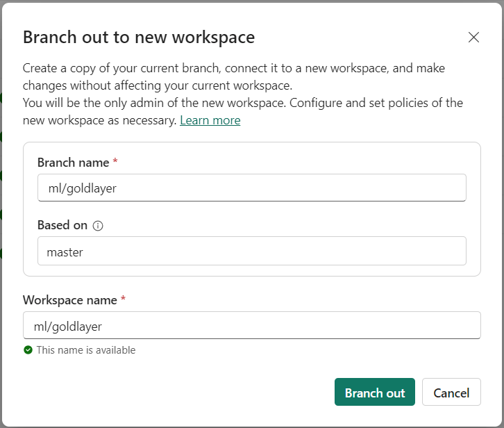Open the Based on branch selector
The height and width of the screenshot is (428, 504).
[251, 252]
